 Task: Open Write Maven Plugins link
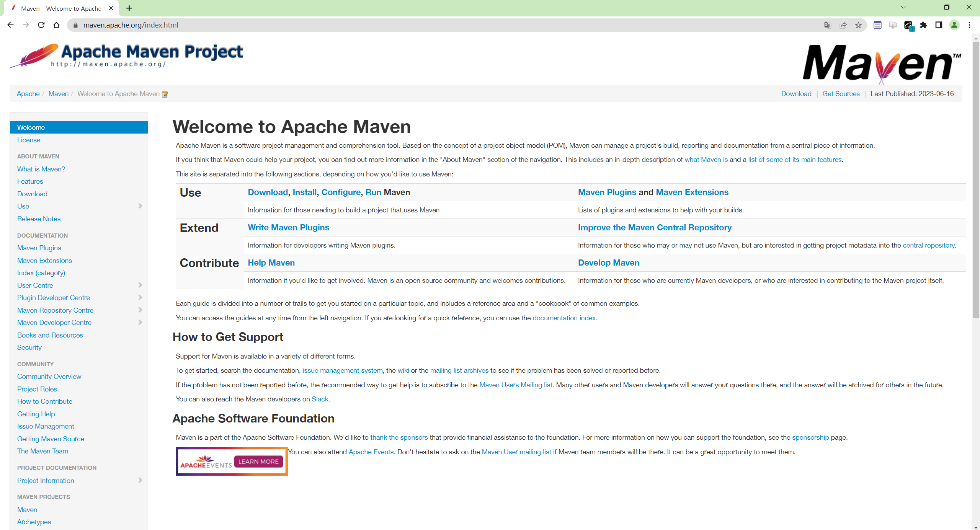(x=289, y=228)
